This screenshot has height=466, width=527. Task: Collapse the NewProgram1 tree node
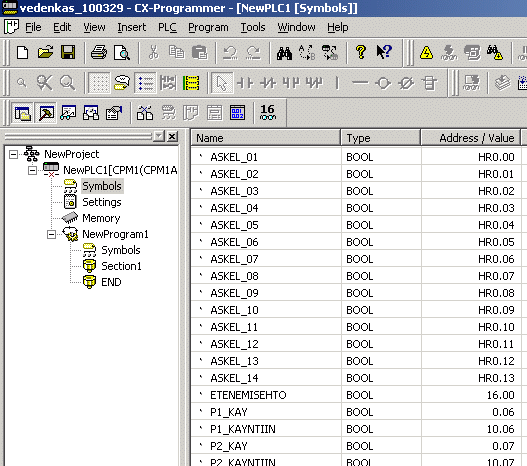tap(51, 235)
